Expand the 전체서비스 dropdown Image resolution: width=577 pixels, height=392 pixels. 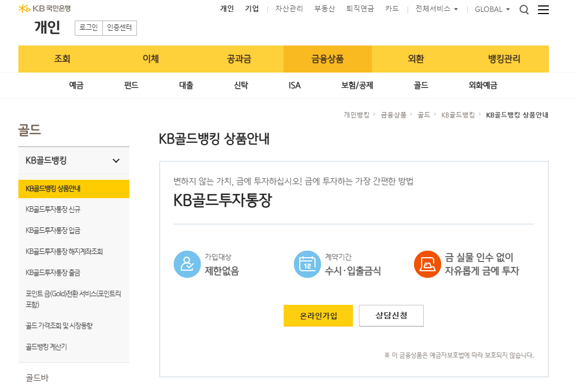[x=436, y=9]
